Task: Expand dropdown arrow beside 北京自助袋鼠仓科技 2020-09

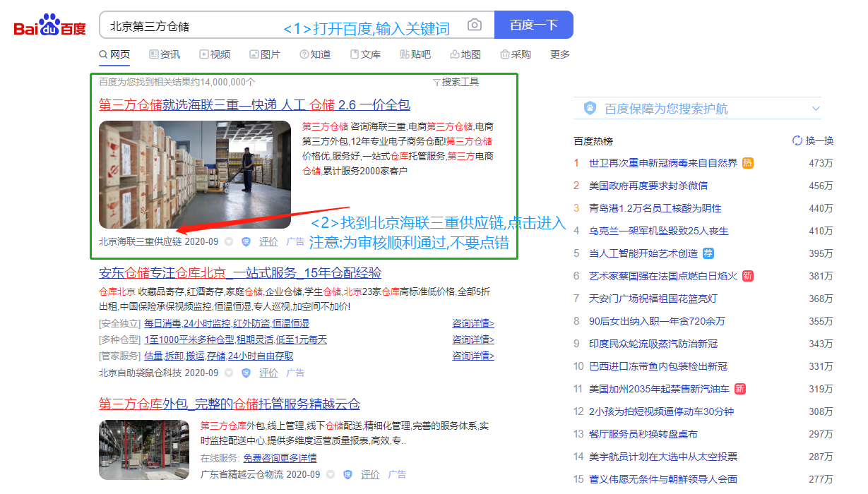Action: click(229, 373)
